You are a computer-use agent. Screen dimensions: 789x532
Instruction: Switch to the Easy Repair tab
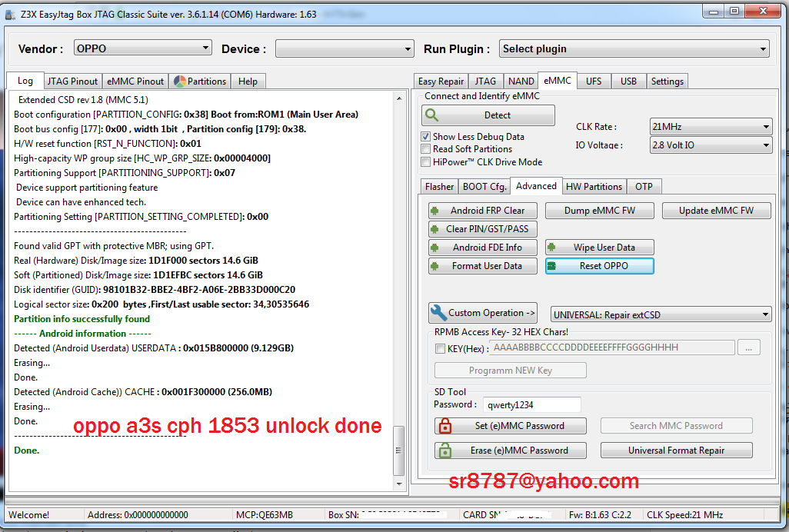441,81
